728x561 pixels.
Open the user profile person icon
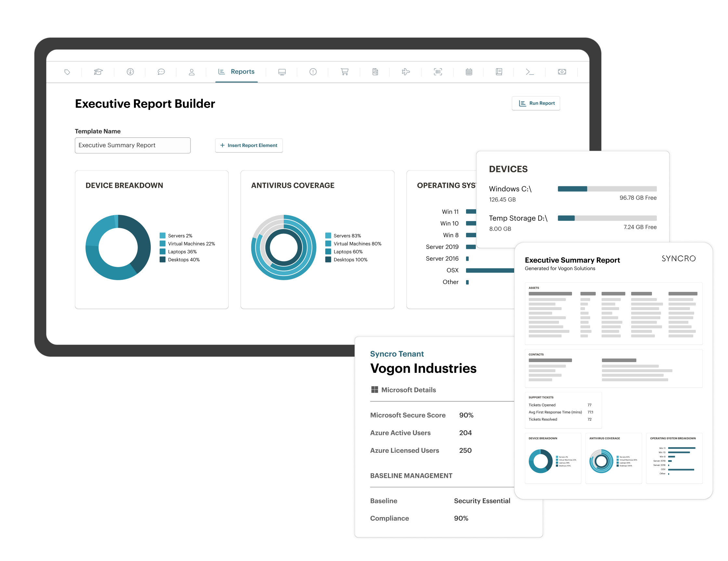[x=192, y=72]
